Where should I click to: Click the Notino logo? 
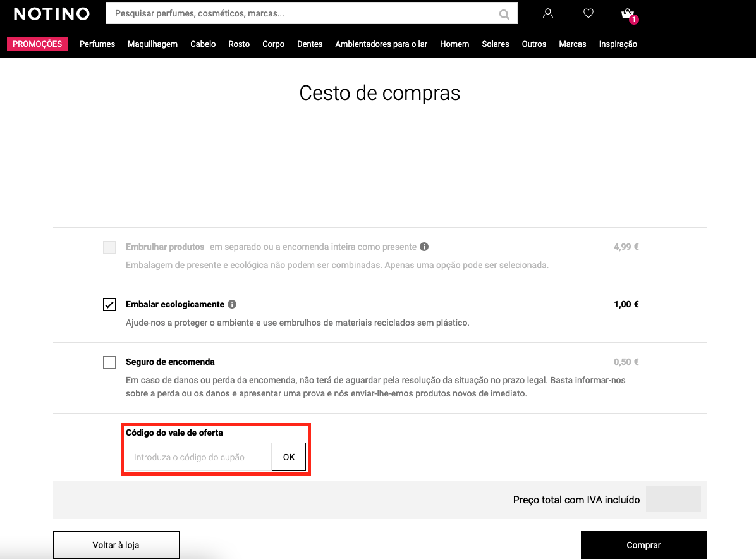(52, 14)
